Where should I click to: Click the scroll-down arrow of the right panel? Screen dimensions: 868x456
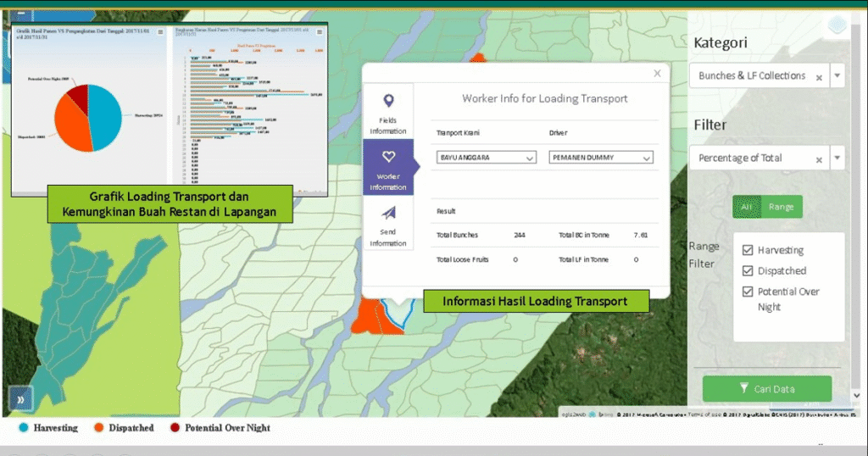[x=856, y=396]
